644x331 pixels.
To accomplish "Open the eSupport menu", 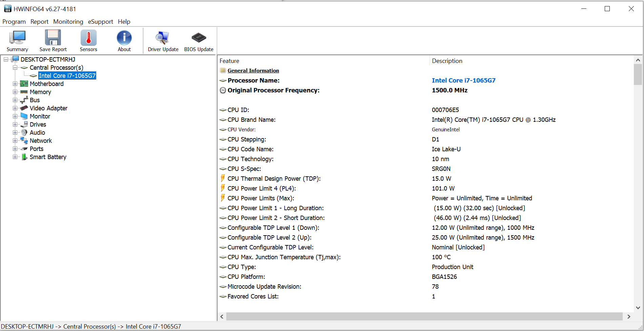I will coord(100,22).
